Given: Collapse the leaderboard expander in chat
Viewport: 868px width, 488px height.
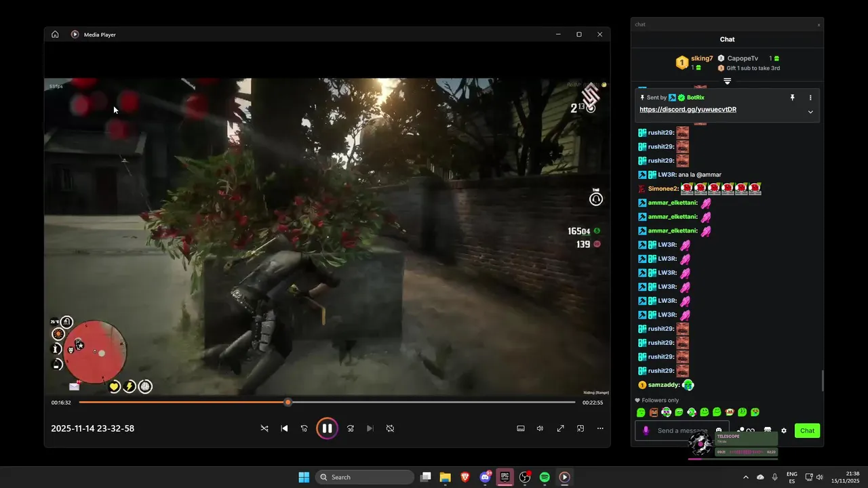Looking at the screenshot, I should click(x=727, y=81).
